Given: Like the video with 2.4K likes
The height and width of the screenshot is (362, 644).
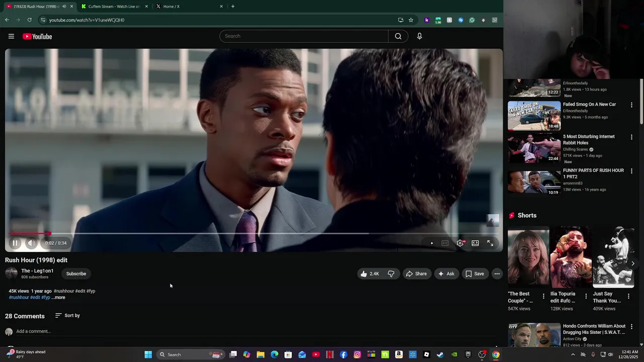Looking at the screenshot, I should coord(369,274).
